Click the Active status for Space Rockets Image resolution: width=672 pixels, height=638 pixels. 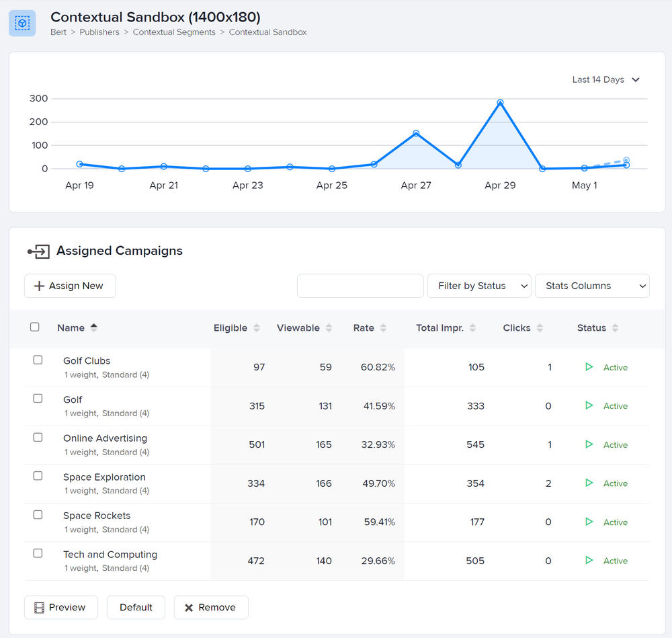coord(616,522)
